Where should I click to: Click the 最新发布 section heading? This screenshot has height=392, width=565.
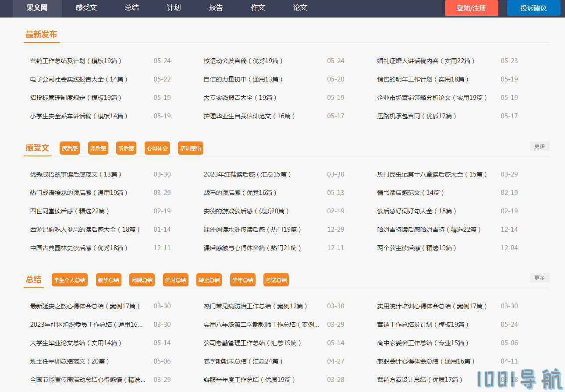click(x=41, y=35)
